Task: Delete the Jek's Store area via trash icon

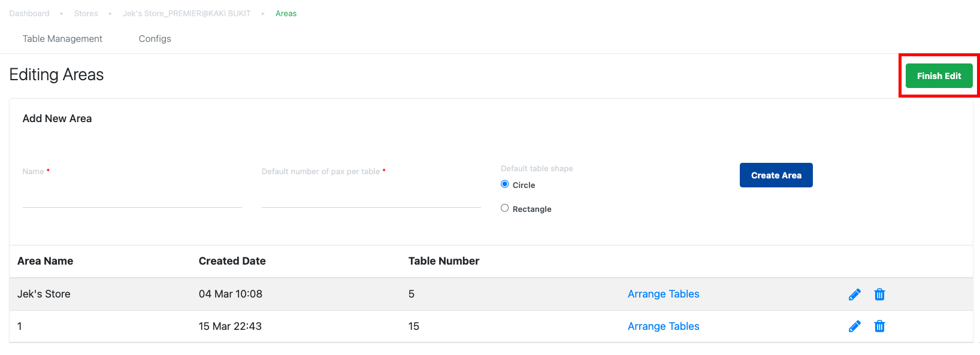Action: point(879,295)
